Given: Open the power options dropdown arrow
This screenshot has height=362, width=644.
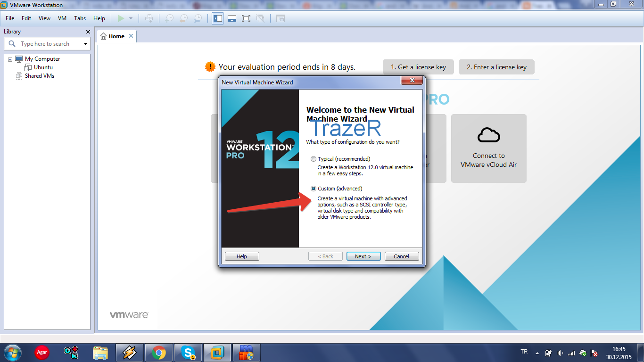Looking at the screenshot, I should pos(131,18).
